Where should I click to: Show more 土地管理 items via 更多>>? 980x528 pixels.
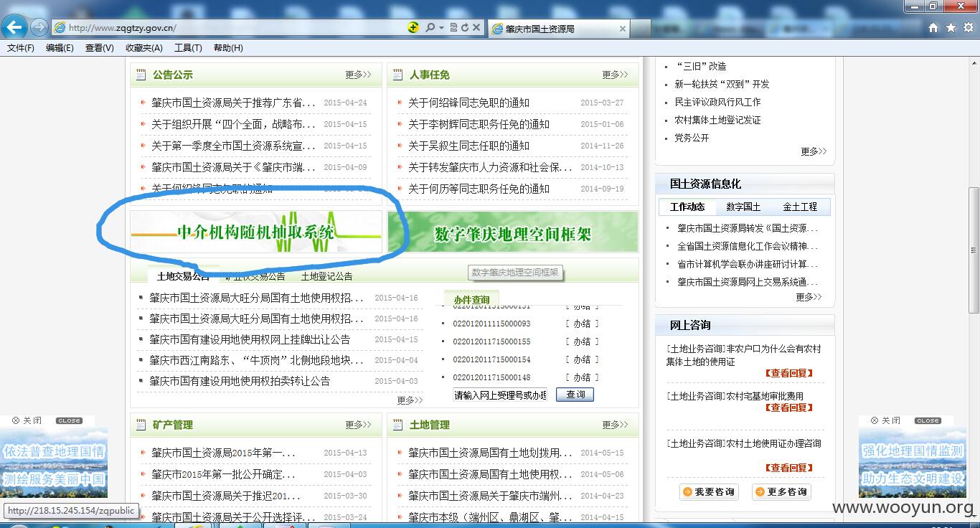point(615,425)
